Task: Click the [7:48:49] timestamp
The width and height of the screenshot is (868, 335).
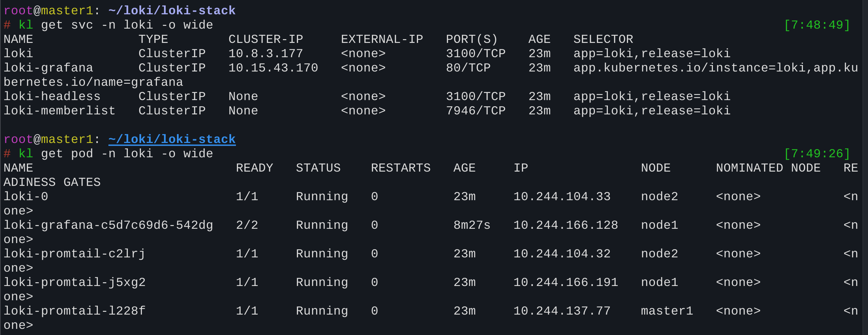Action: (817, 25)
